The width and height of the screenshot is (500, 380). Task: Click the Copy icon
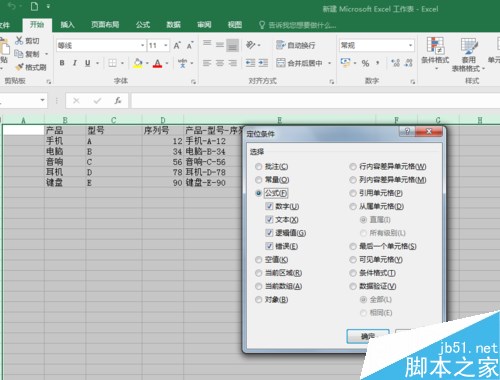tap(19, 54)
